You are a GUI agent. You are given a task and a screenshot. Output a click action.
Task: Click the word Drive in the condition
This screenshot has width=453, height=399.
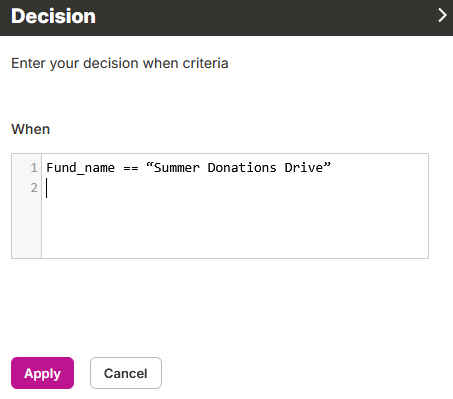tap(304, 167)
